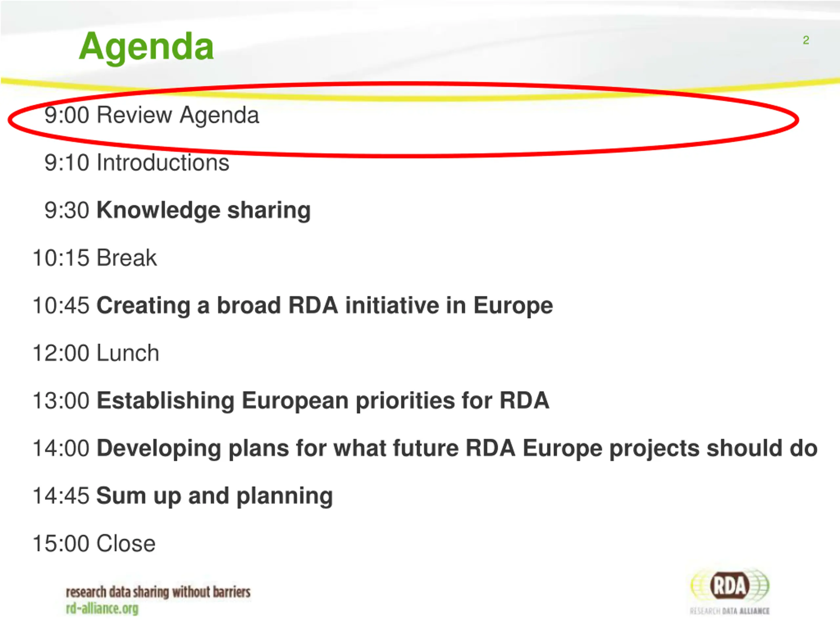Viewport: 840px width, 630px height.
Task: Click the RDA logo icon
Action: pos(729,586)
